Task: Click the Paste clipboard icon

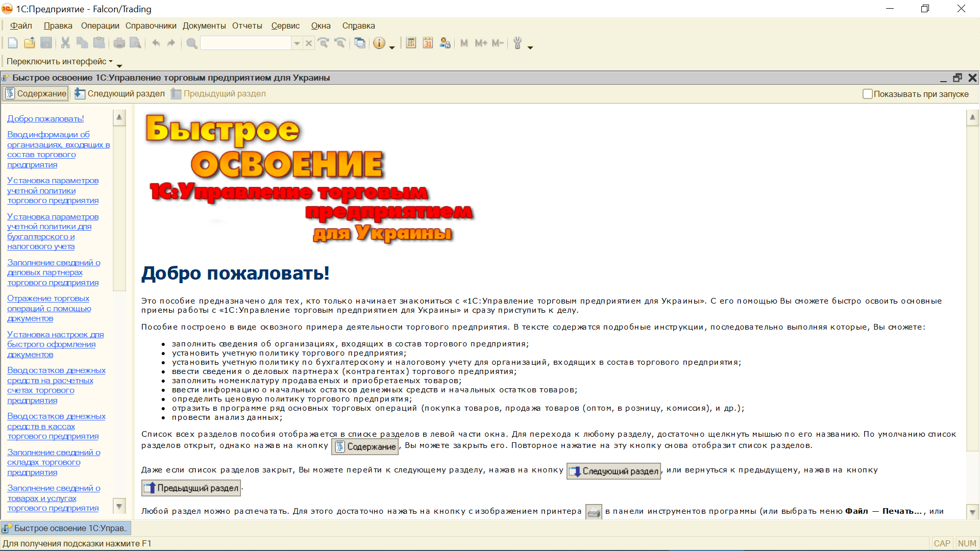Action: tap(99, 43)
